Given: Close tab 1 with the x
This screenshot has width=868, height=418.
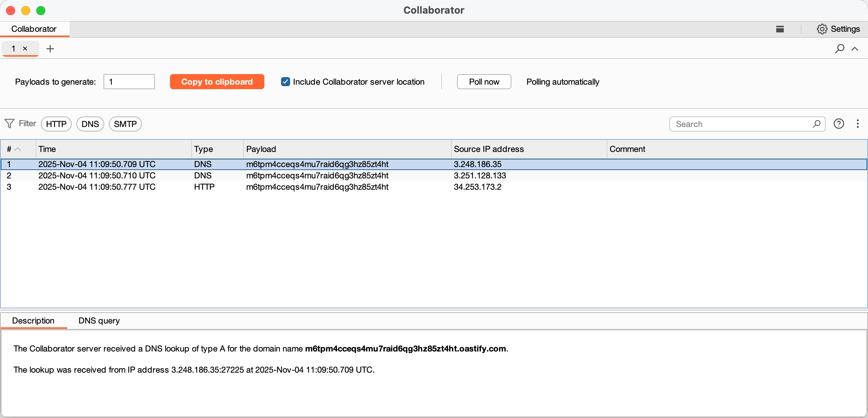Looking at the screenshot, I should tap(25, 48).
